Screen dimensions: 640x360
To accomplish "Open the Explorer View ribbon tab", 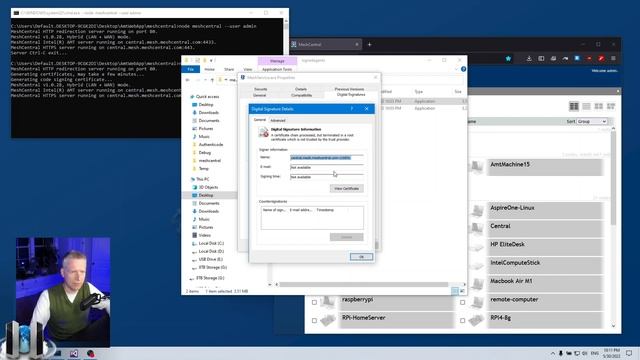I will (x=247, y=69).
